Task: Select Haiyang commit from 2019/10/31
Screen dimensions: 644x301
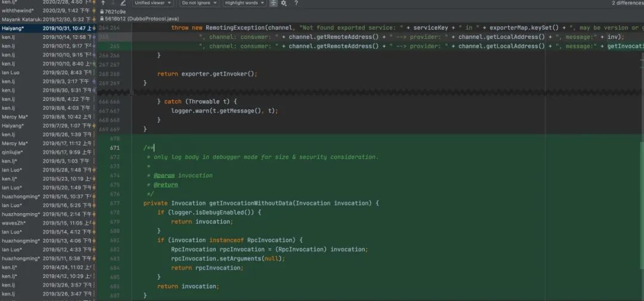Action: point(47,28)
